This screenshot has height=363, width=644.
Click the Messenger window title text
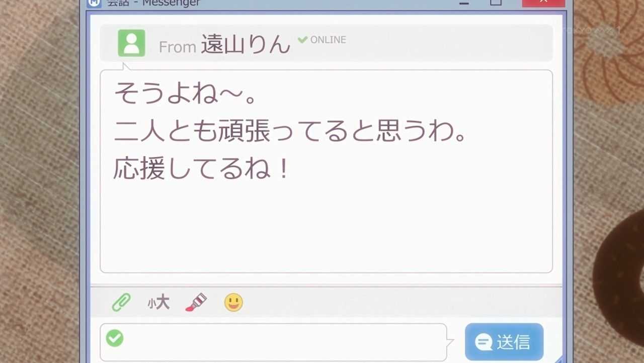click(153, 3)
